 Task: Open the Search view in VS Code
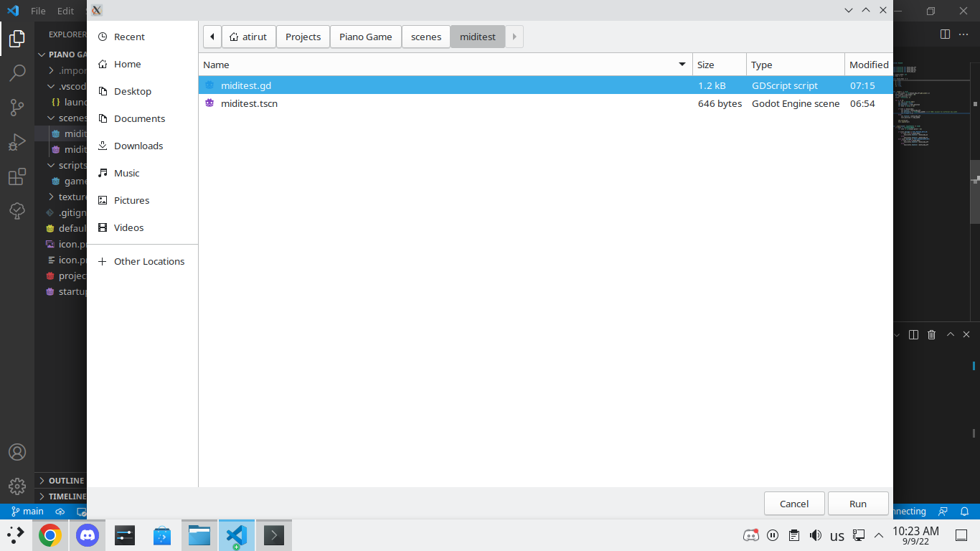(x=17, y=72)
